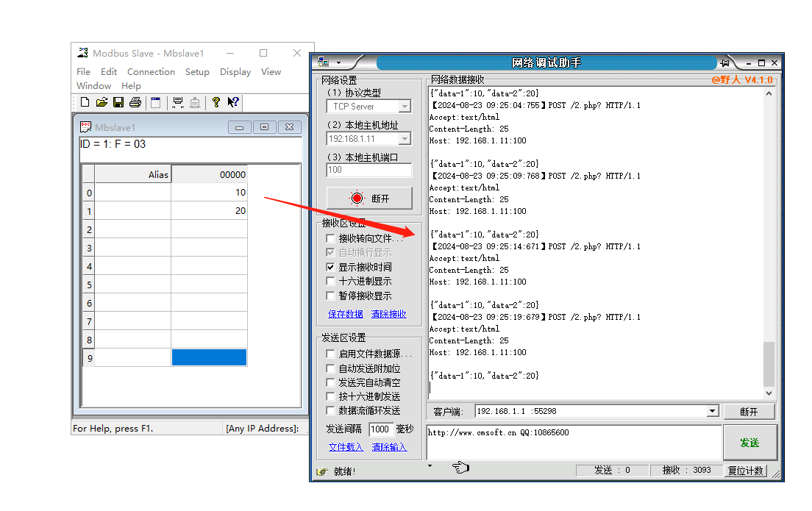Open the 客户端 192.168.1.1:55298 dropdown

(713, 411)
